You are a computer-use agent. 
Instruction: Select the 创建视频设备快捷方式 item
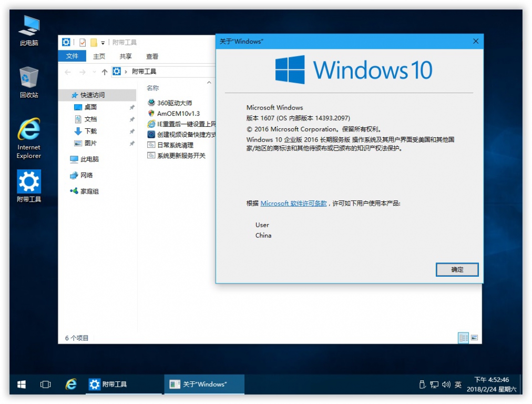(x=181, y=135)
